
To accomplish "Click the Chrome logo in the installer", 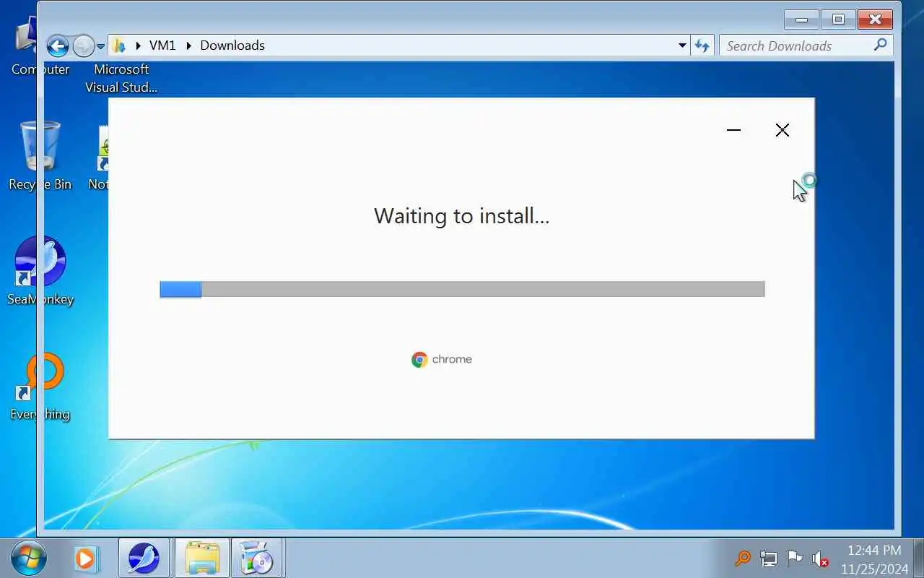I will (442, 359).
